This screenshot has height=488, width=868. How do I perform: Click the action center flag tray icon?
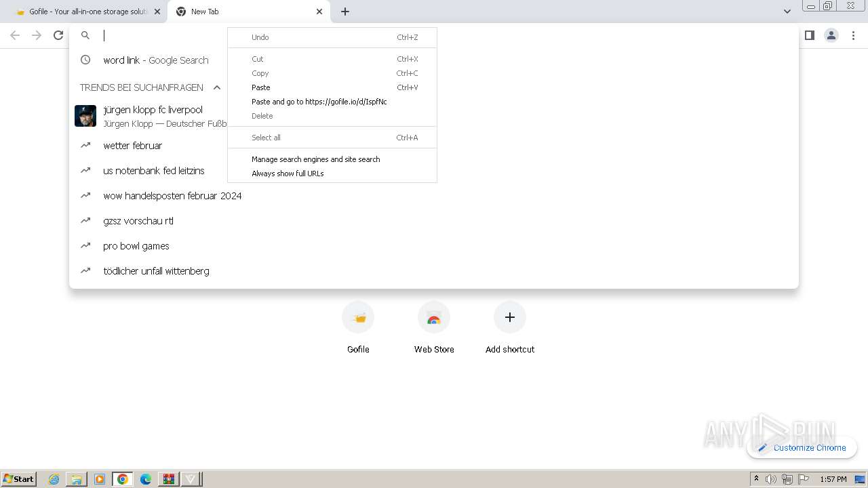804,479
